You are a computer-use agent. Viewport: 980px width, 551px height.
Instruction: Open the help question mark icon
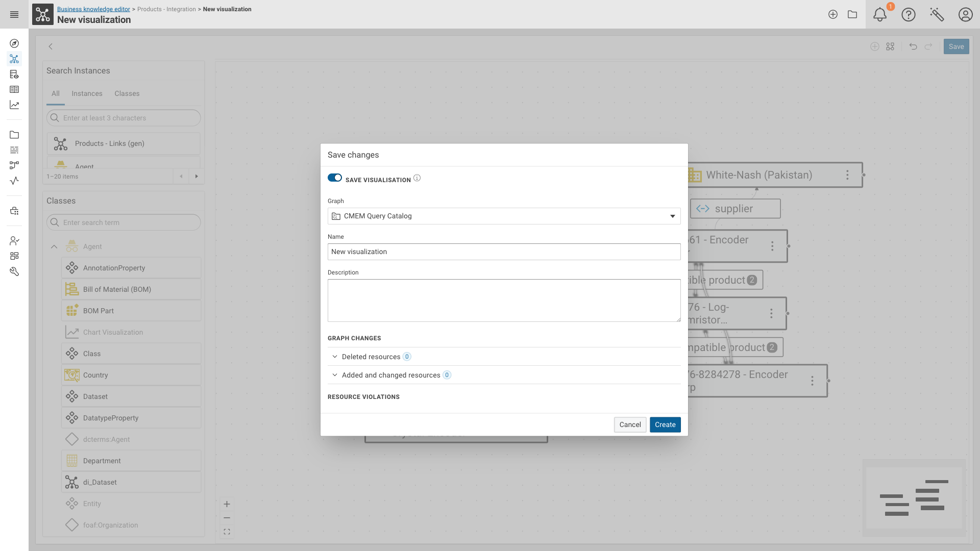point(909,15)
